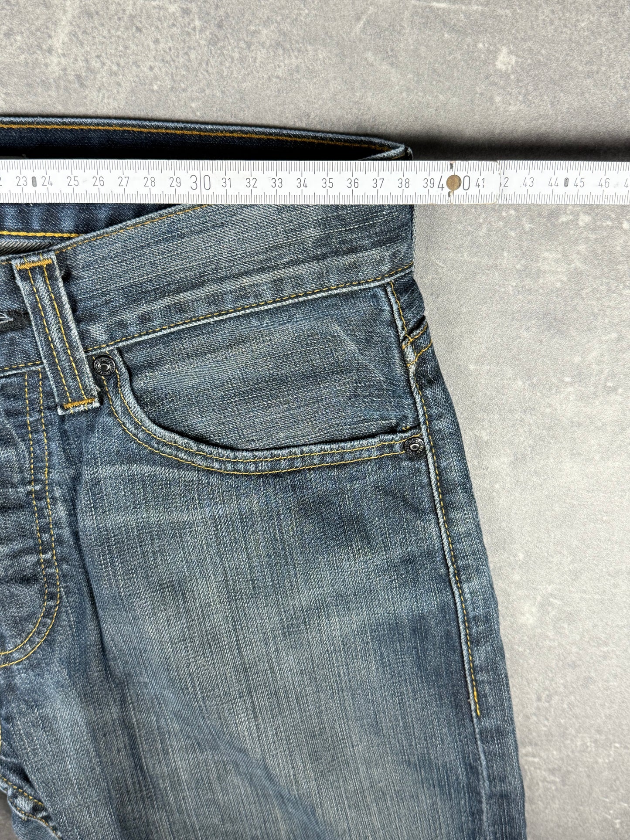Image resolution: width=630 pixels, height=840 pixels.
Task: Click the number 34 on the ruler
Action: pos(303,183)
